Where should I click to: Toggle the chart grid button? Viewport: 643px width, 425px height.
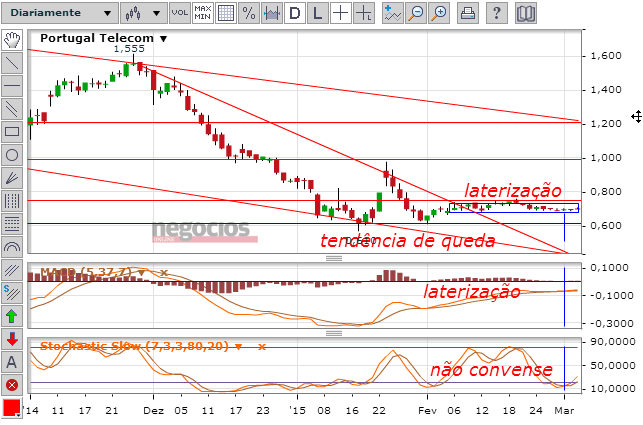pyautogui.click(x=226, y=13)
